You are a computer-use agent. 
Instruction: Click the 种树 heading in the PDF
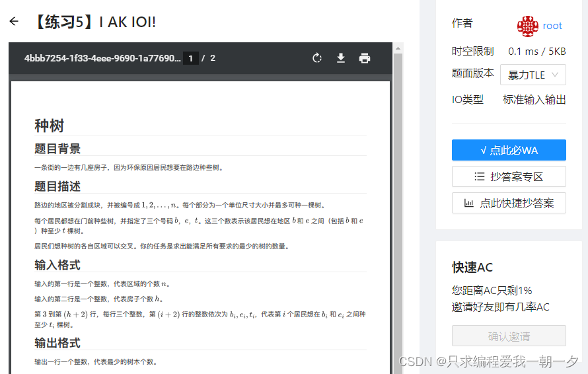[x=49, y=126]
